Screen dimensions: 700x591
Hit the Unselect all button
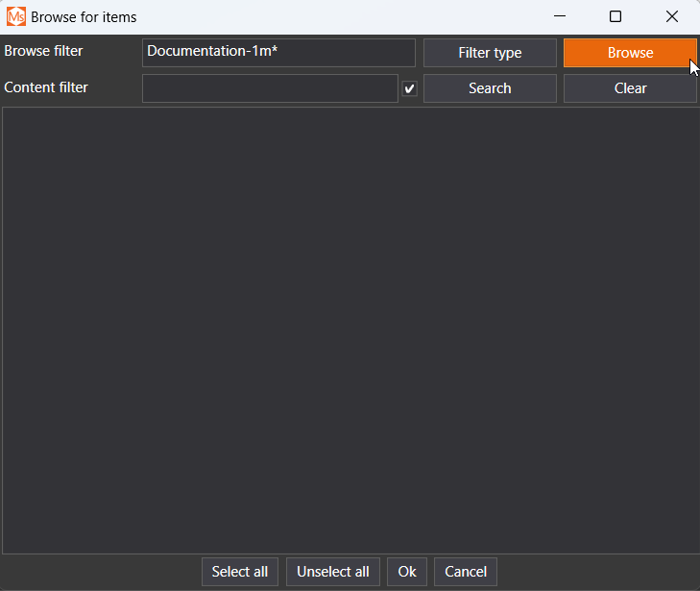point(333,572)
